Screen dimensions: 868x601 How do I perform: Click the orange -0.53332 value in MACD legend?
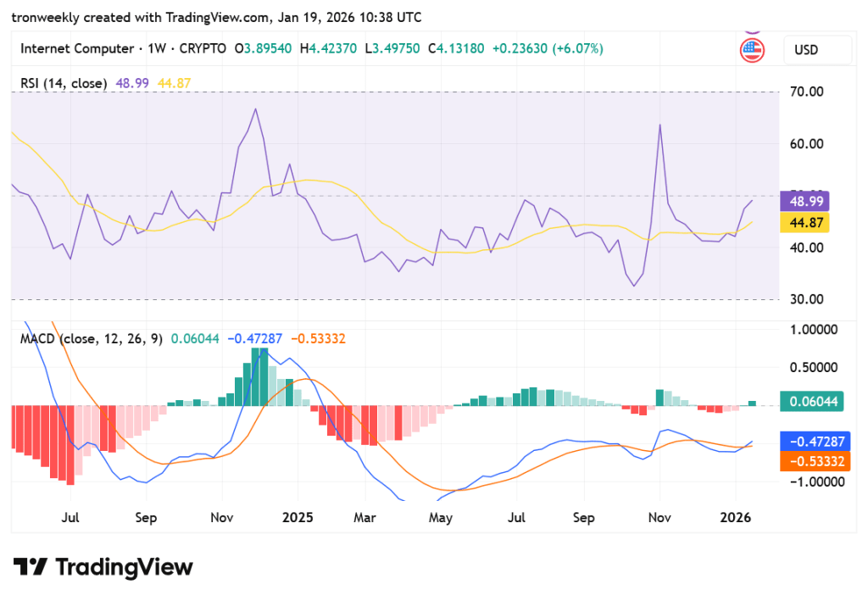coord(319,339)
